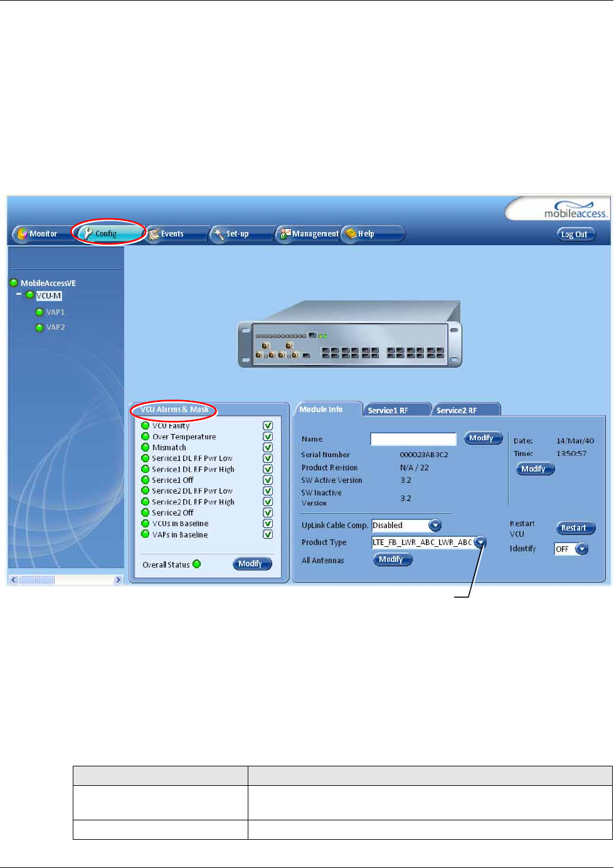Click the Mismatch status LED

pyautogui.click(x=146, y=447)
